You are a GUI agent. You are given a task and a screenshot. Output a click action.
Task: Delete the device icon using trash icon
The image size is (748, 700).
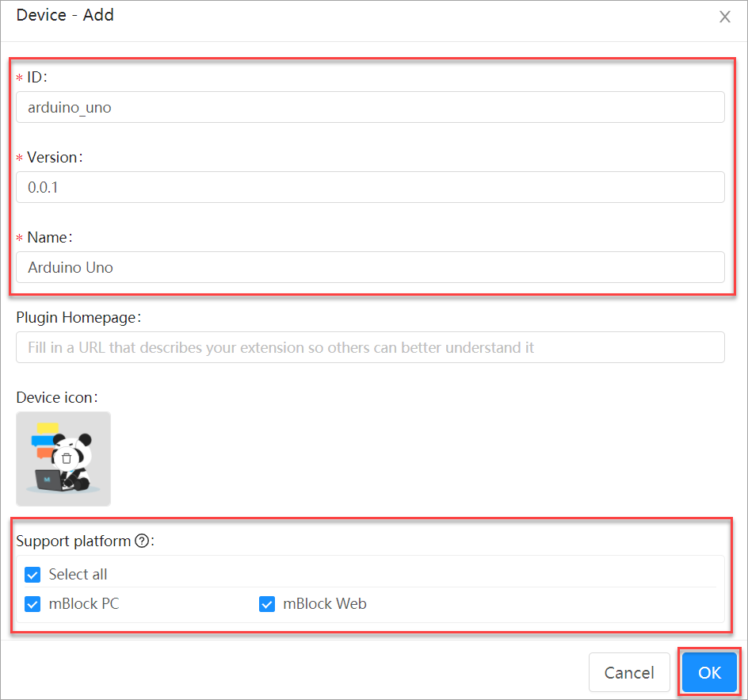pyautogui.click(x=67, y=458)
